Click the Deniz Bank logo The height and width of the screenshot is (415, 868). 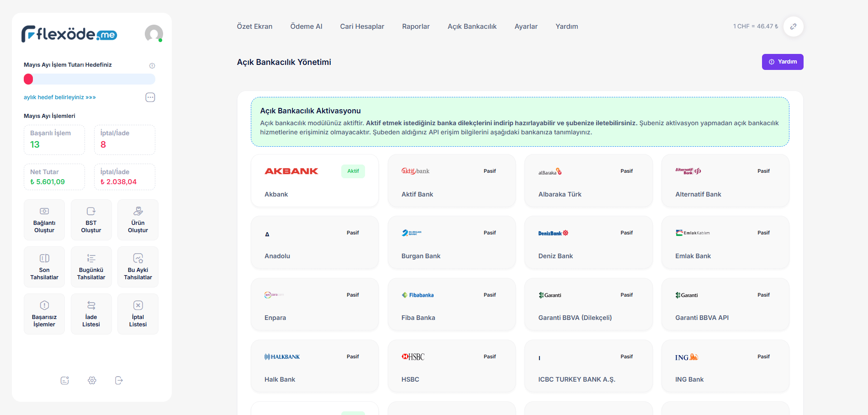tap(553, 233)
